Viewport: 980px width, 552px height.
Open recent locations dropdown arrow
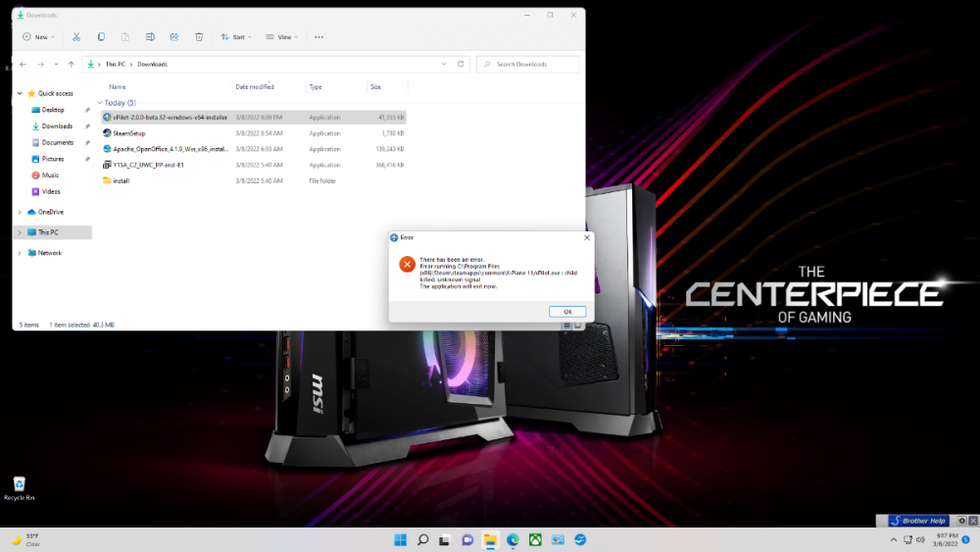pos(56,64)
